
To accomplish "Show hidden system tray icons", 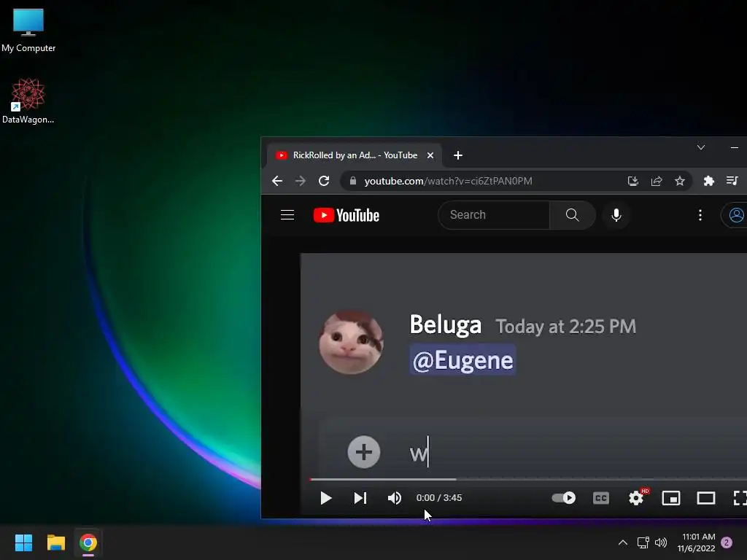I will pyautogui.click(x=623, y=542).
